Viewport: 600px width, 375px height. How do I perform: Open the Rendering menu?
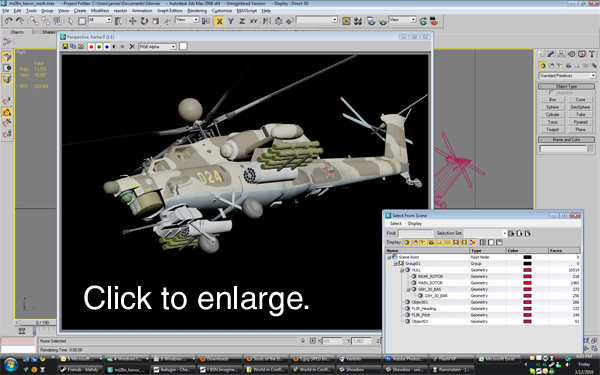coord(197,11)
